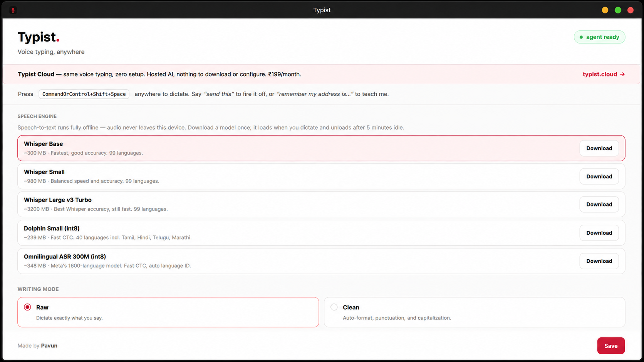This screenshot has width=644, height=362.
Task: Select the Clean writing mode radio
Action: 334,307
